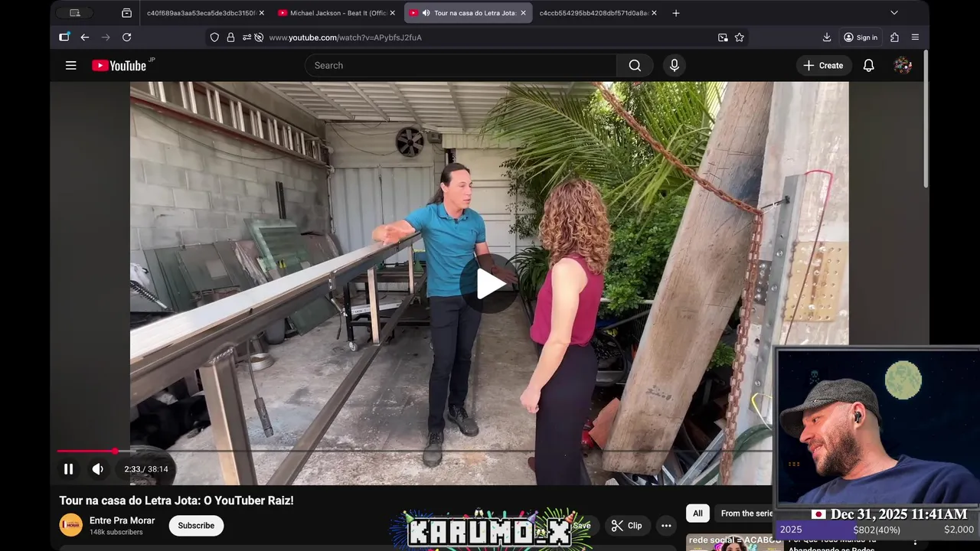This screenshot has width=980, height=551.
Task: Click the browser forward arrow
Action: pos(106,37)
